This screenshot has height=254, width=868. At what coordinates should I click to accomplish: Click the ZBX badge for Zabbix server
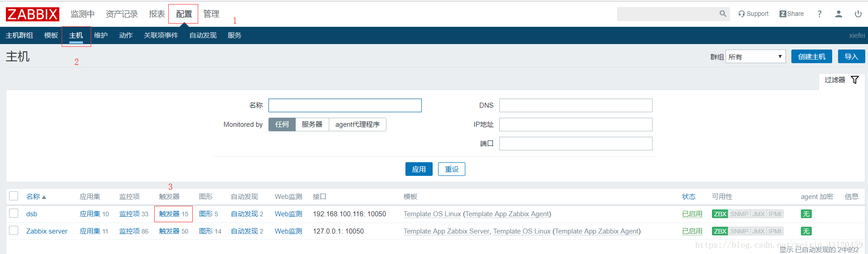pyautogui.click(x=720, y=231)
